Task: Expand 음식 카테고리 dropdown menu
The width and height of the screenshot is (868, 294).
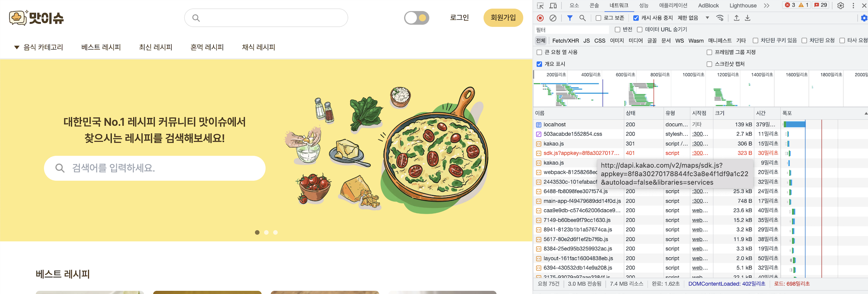Action: 39,47
